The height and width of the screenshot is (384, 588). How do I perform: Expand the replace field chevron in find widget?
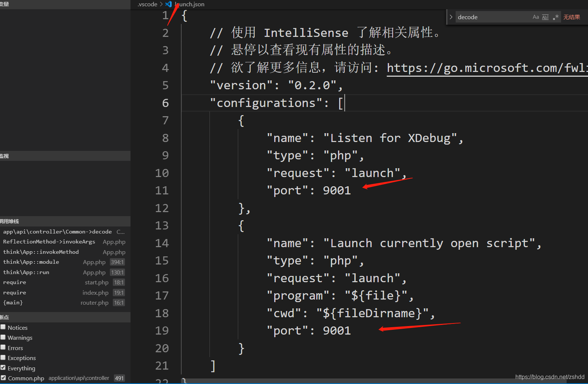(x=451, y=17)
